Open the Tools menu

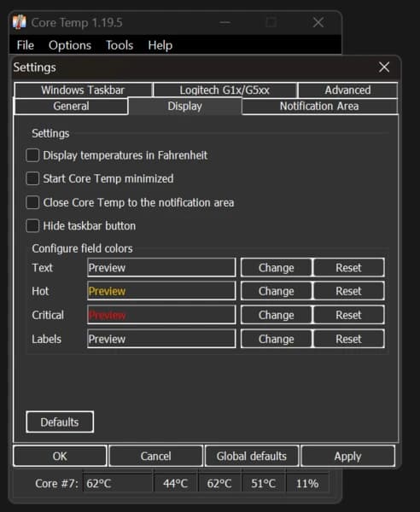120,45
